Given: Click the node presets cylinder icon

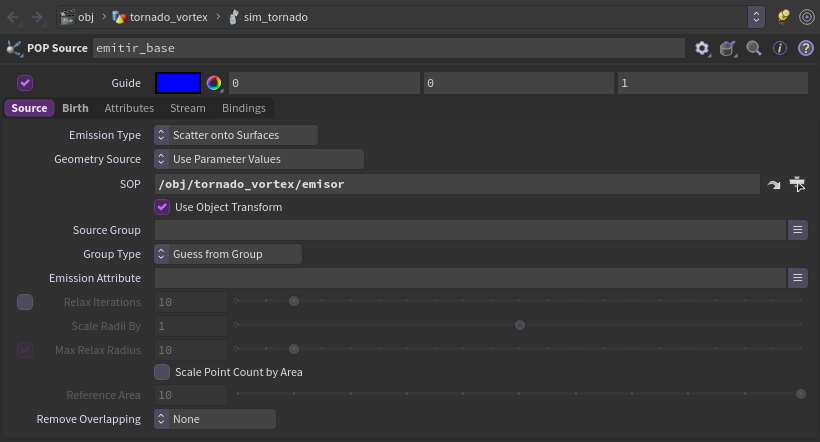Looking at the screenshot, I should click(x=727, y=49).
